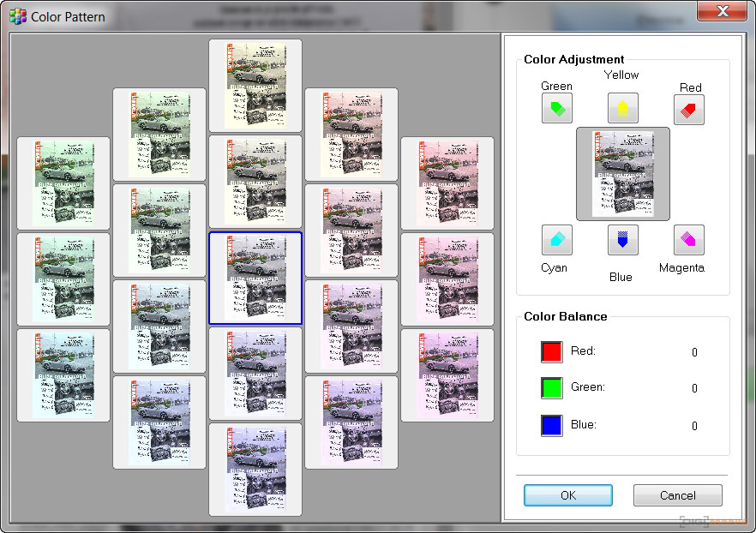Select the Magenta adjustment arrow
The height and width of the screenshot is (533, 756).
689,240
